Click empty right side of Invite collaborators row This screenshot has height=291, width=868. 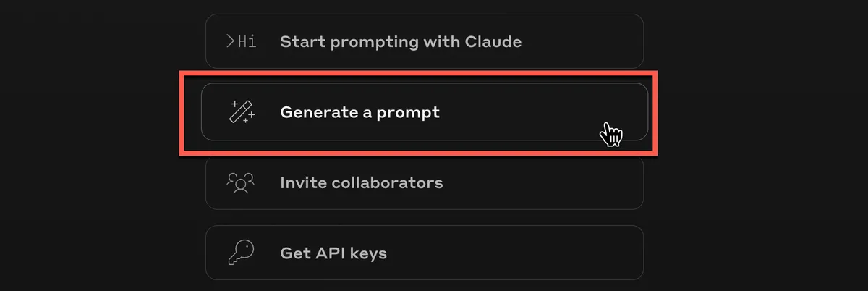[564, 182]
